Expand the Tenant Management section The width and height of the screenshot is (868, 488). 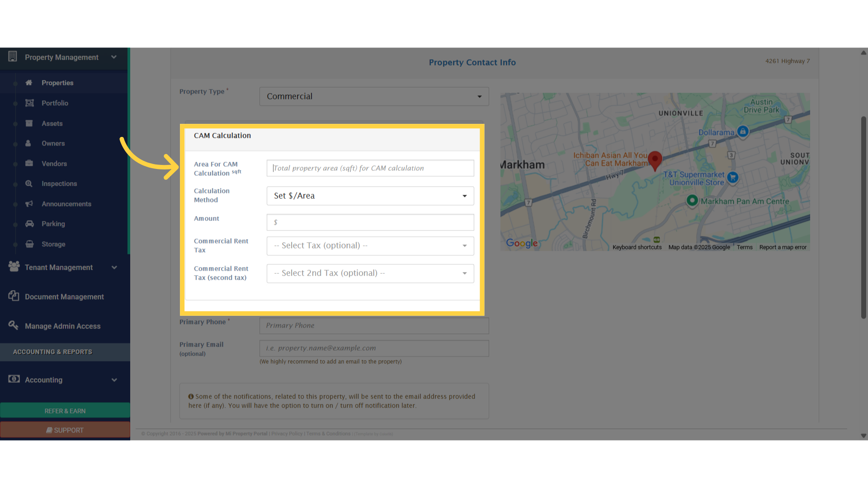click(114, 267)
